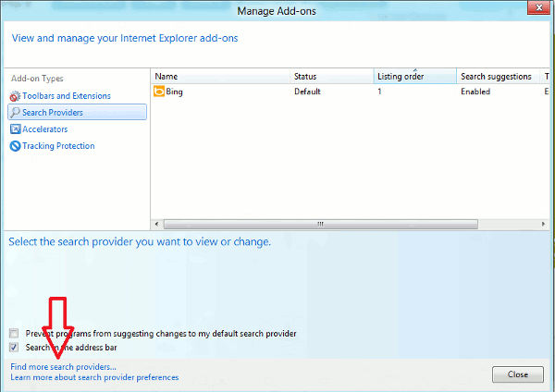The height and width of the screenshot is (392, 555).
Task: Select Search Providers add-on type
Action: [x=77, y=112]
